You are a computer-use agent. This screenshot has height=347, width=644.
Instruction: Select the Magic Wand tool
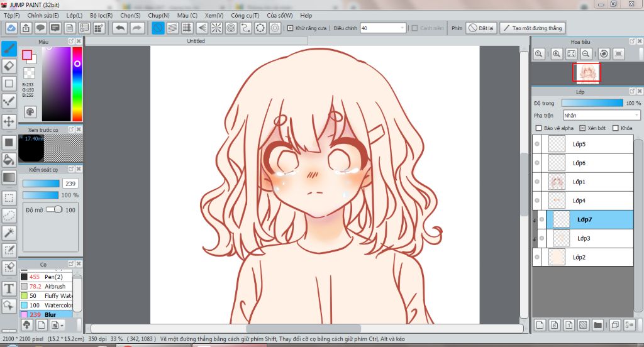9,233
